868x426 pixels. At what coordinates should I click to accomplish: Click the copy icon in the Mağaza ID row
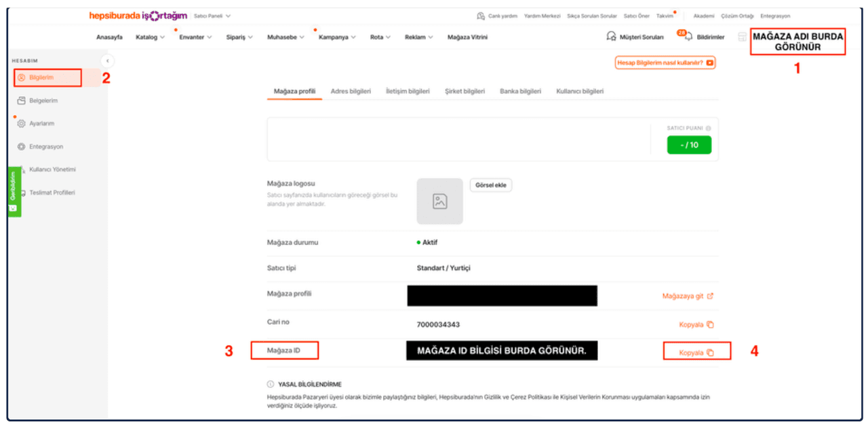pos(710,353)
